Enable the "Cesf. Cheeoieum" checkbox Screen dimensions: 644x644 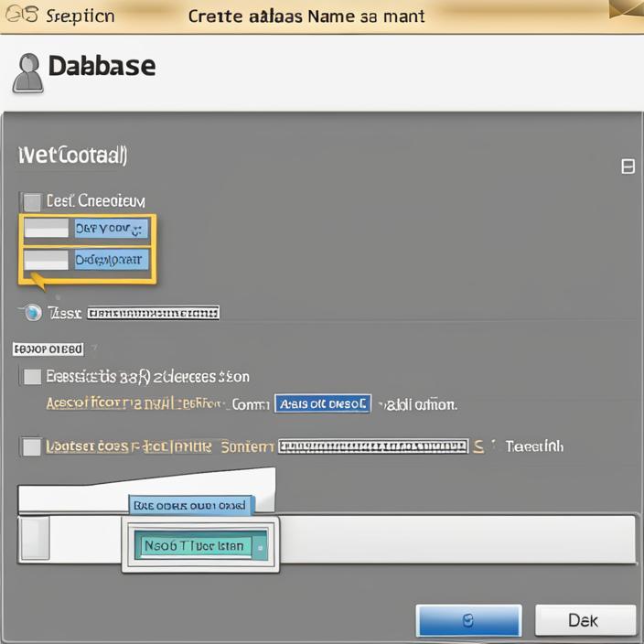[x=32, y=201]
